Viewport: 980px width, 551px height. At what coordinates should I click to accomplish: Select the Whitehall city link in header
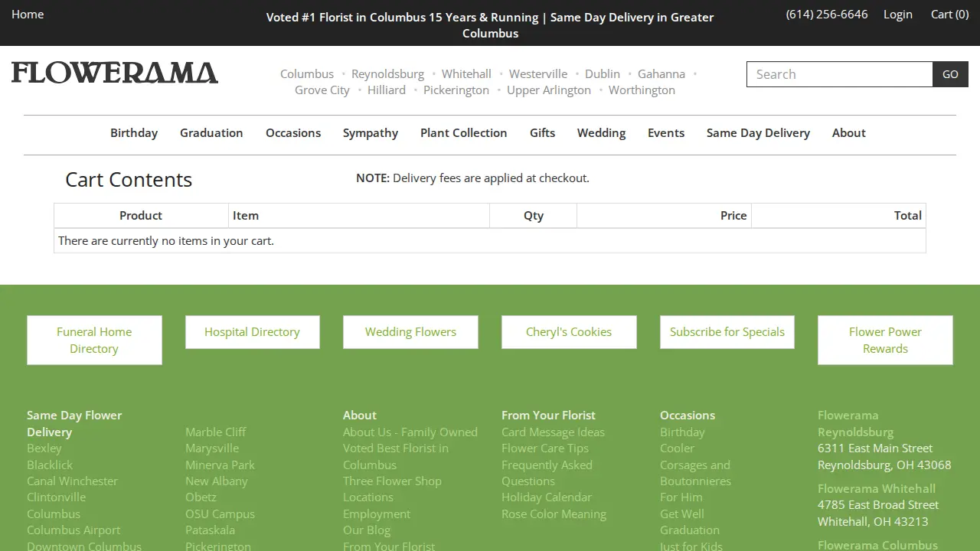click(x=466, y=74)
